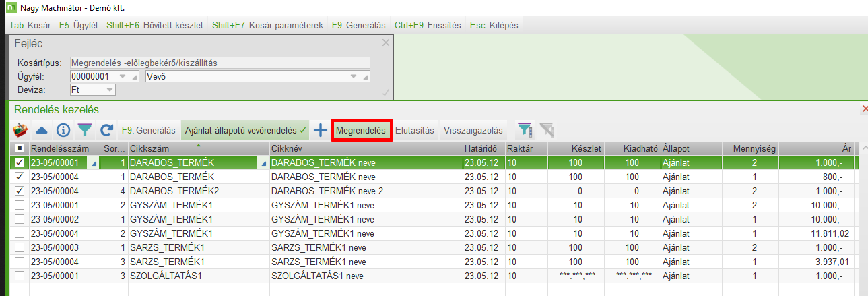The height and width of the screenshot is (296, 868).
Task: Click the blue up-arrow collapse icon
Action: (42, 130)
